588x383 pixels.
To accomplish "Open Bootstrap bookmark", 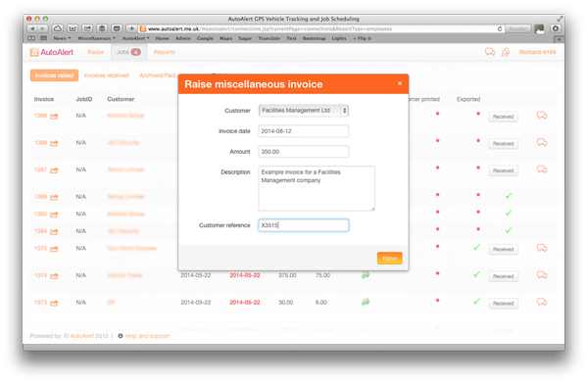I will (x=314, y=38).
